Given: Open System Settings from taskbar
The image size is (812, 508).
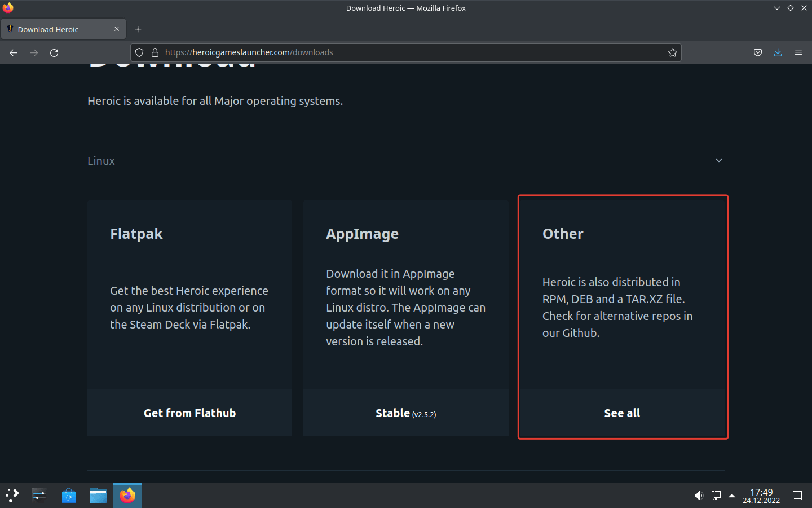Looking at the screenshot, I should (x=39, y=496).
